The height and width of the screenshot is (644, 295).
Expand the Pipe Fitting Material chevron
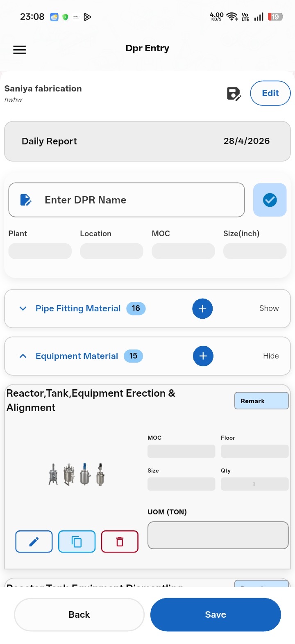pos(23,308)
